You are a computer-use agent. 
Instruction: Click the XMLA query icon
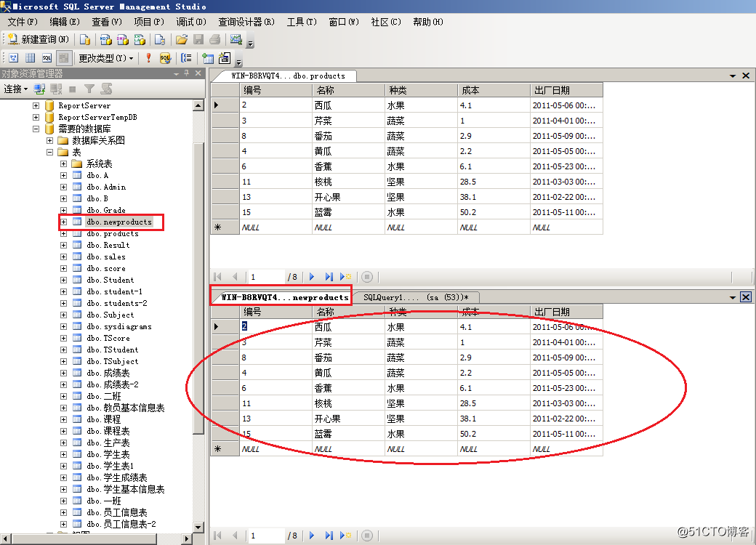tap(140, 39)
